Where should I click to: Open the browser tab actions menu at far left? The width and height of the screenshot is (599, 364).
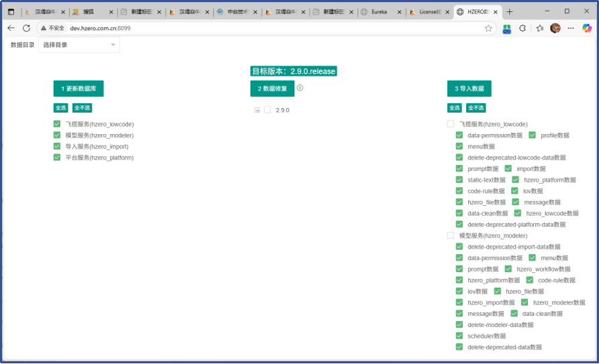11,12
